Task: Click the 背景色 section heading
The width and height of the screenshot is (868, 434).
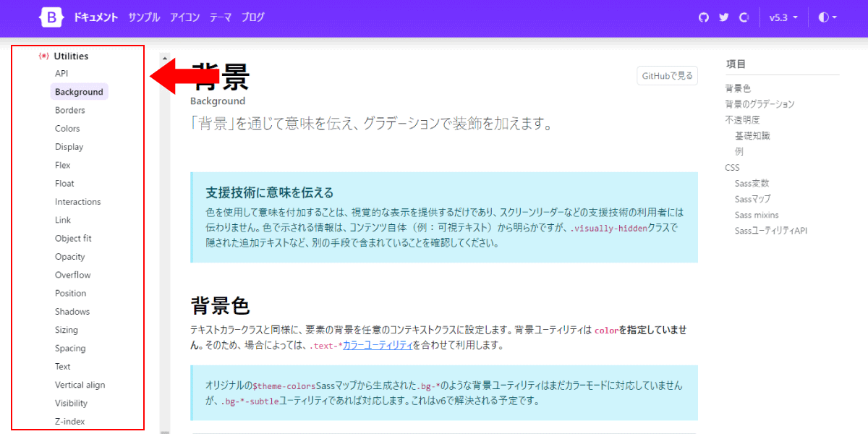Action: pos(220,305)
